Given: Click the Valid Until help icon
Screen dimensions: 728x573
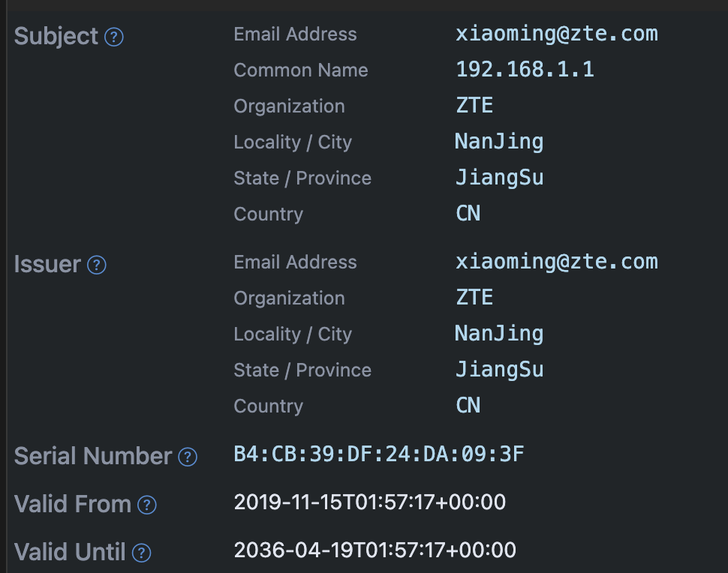Looking at the screenshot, I should [x=141, y=553].
